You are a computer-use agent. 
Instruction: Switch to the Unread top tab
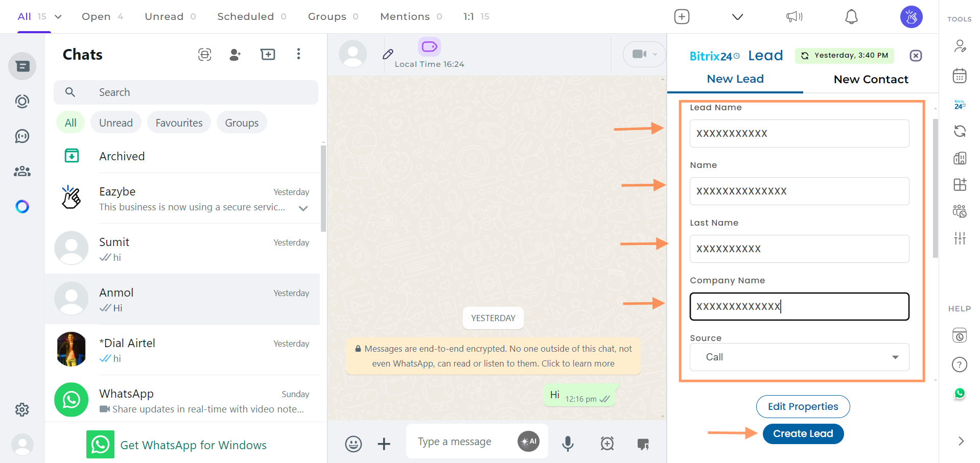[170, 17]
